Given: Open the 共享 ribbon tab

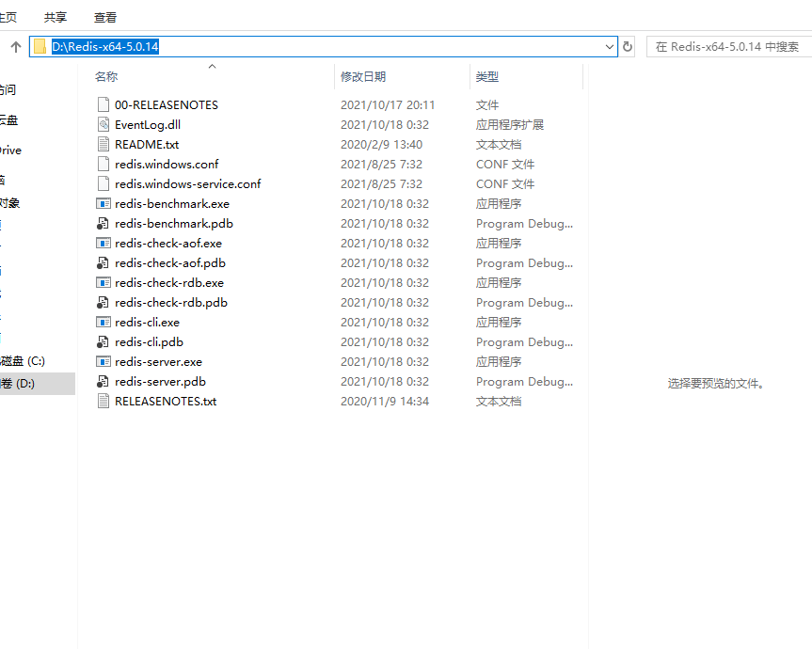Looking at the screenshot, I should (56, 18).
